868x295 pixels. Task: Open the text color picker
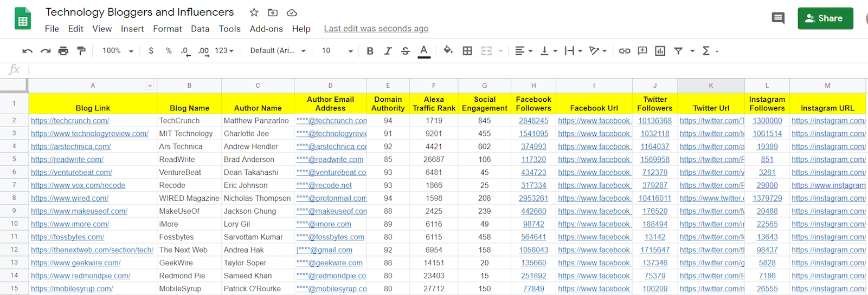point(424,51)
